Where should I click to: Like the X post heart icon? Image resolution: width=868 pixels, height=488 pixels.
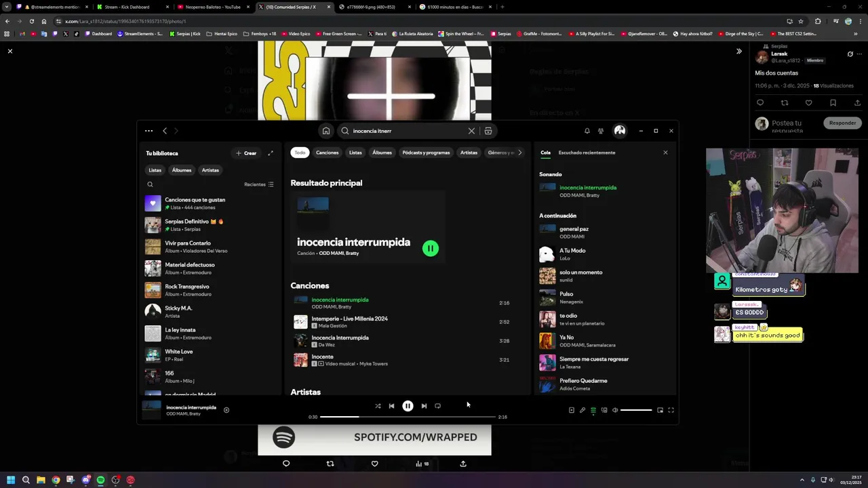coord(374,464)
